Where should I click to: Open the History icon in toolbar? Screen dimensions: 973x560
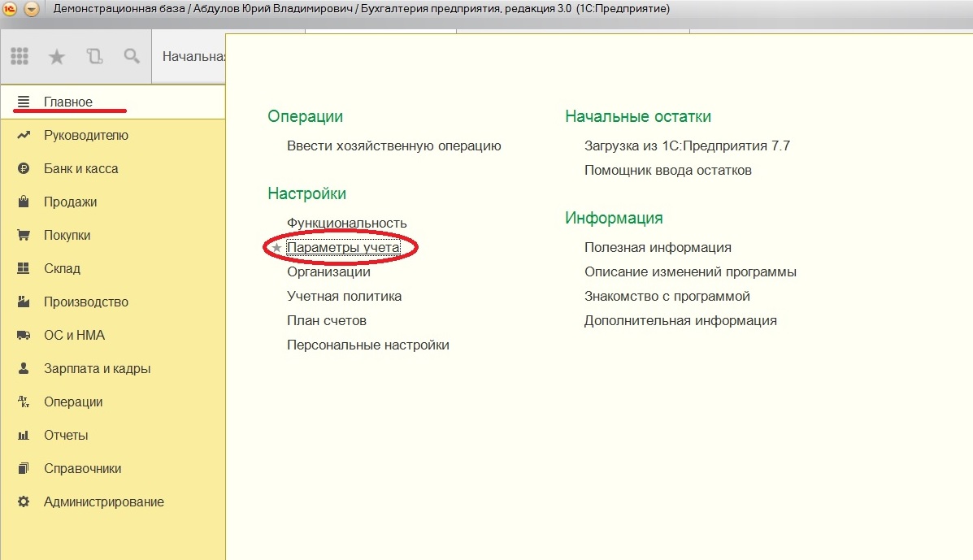pos(94,56)
